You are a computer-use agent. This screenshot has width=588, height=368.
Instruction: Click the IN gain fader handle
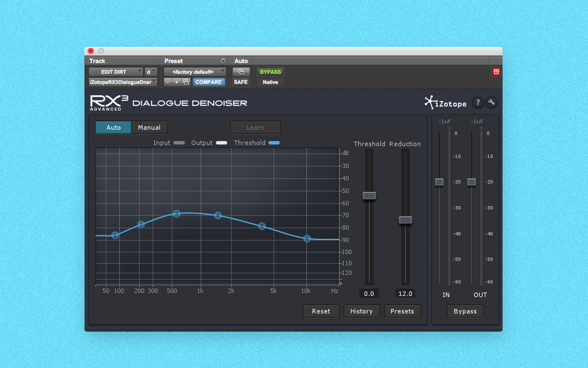coord(439,182)
